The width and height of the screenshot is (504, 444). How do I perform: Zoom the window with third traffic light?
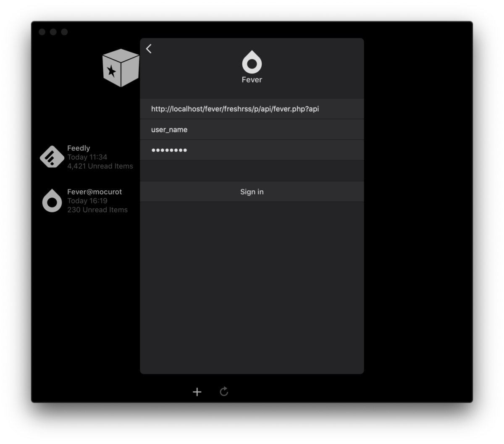click(64, 32)
